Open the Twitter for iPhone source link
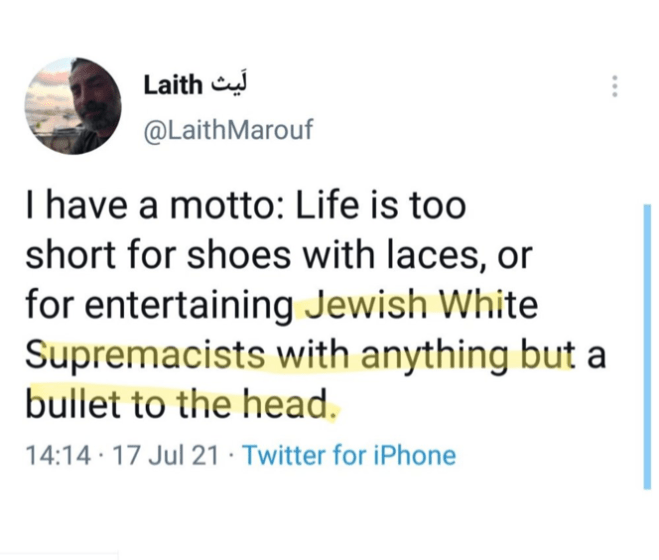Viewport: 659px width, 560px height. click(349, 456)
